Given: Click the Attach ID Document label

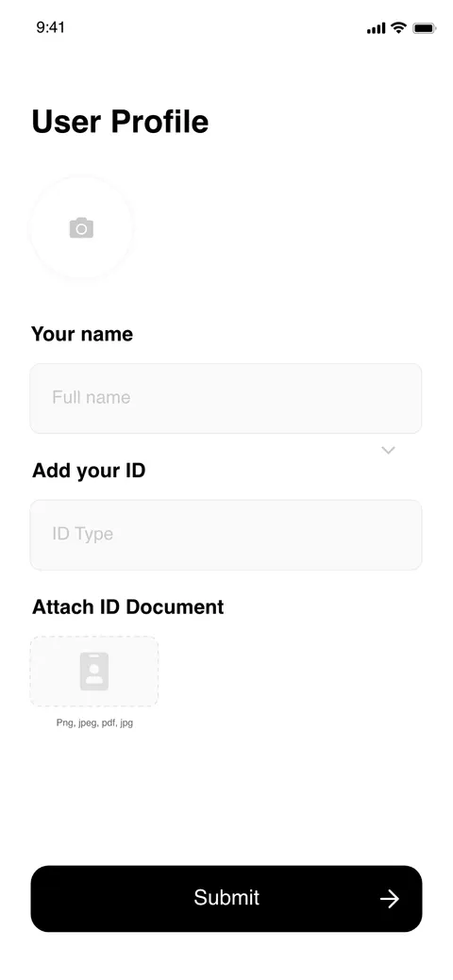Looking at the screenshot, I should coord(128,606).
